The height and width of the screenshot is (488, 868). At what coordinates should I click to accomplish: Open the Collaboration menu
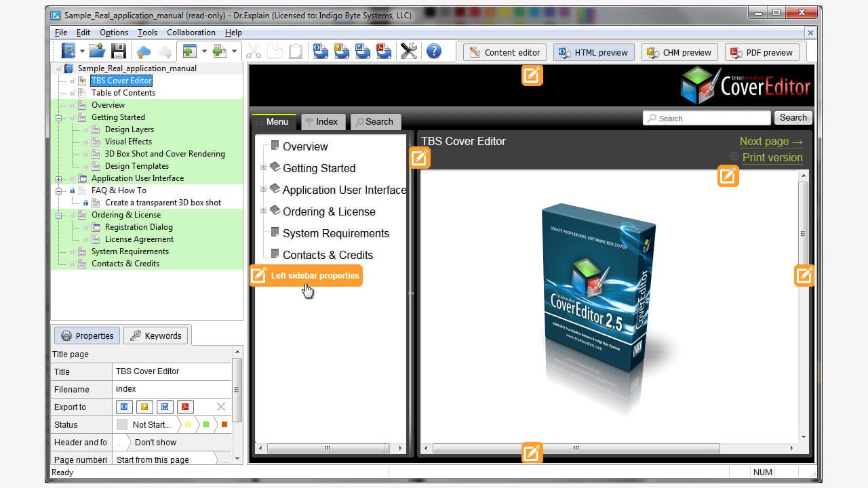191,33
